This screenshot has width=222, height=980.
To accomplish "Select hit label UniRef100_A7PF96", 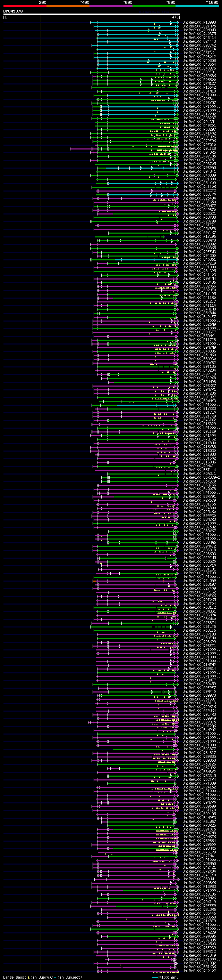I will [199, 141].
